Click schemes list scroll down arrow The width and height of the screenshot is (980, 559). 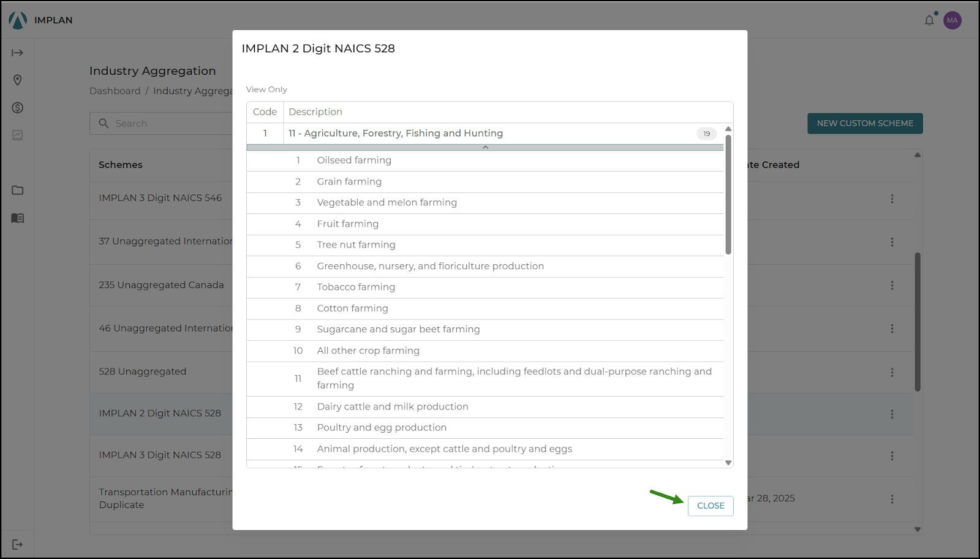click(x=918, y=530)
